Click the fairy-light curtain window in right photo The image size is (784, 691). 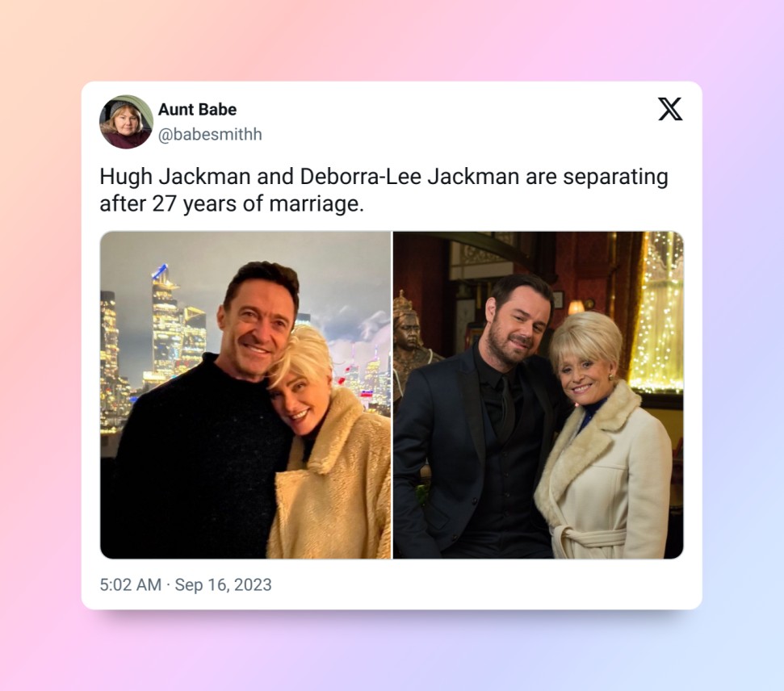657,312
